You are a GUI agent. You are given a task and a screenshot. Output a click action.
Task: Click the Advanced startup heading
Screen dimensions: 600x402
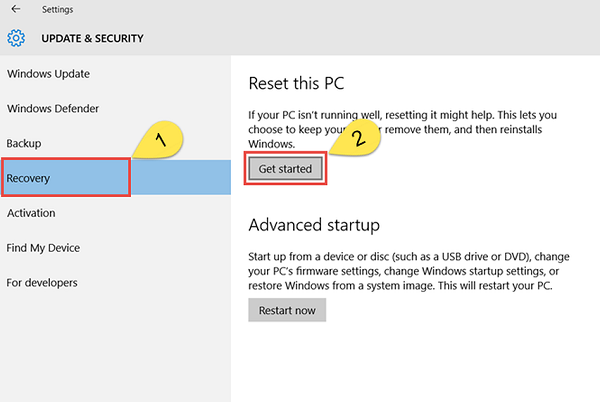pyautogui.click(x=314, y=224)
